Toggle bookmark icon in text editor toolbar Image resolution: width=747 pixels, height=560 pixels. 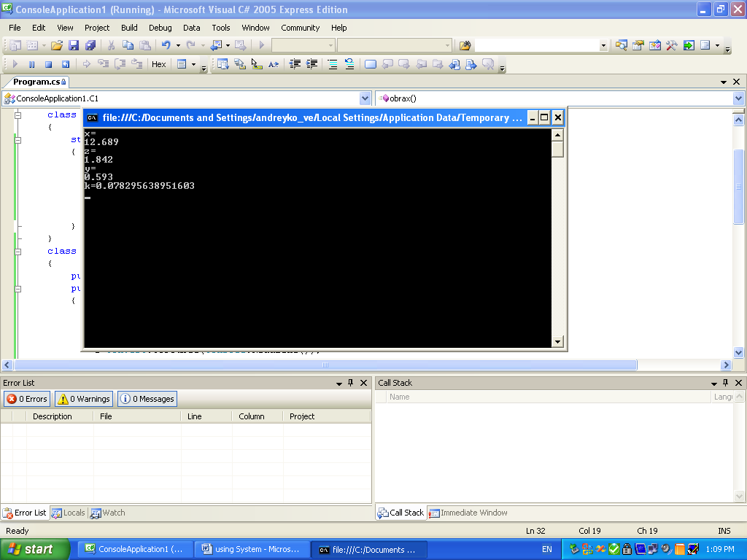[x=370, y=64]
